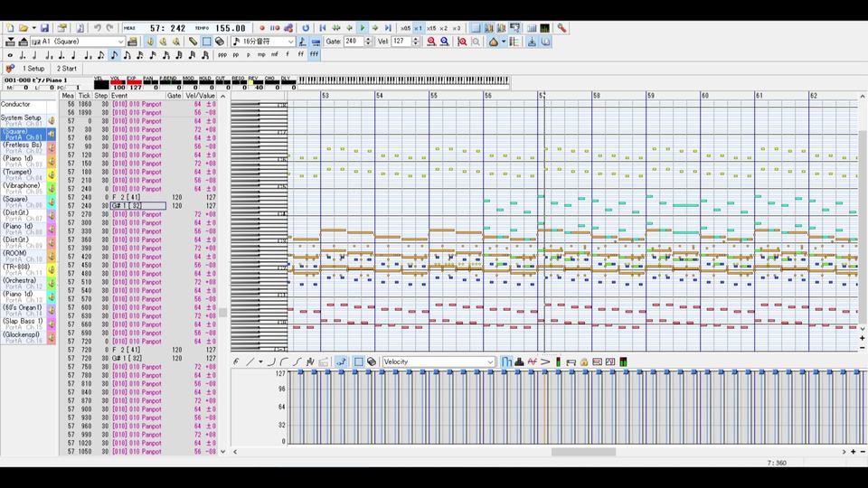
Task: Click the rewind double-arrow button
Action: click(x=336, y=28)
